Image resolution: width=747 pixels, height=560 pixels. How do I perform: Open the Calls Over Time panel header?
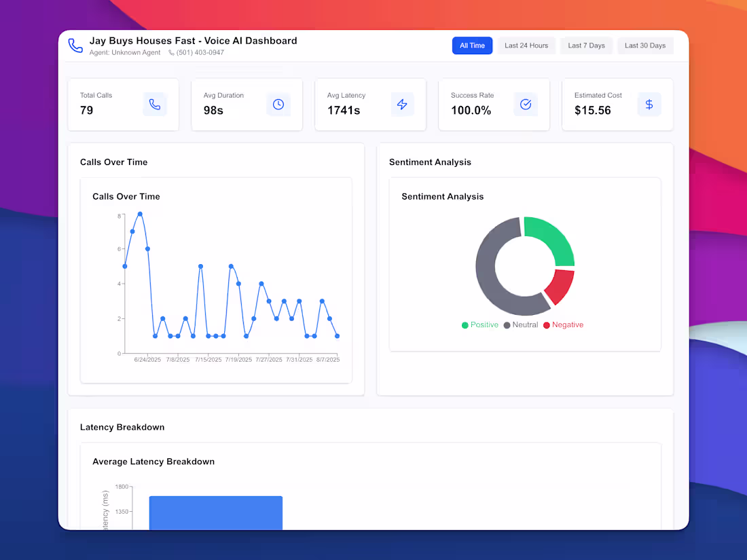point(113,162)
